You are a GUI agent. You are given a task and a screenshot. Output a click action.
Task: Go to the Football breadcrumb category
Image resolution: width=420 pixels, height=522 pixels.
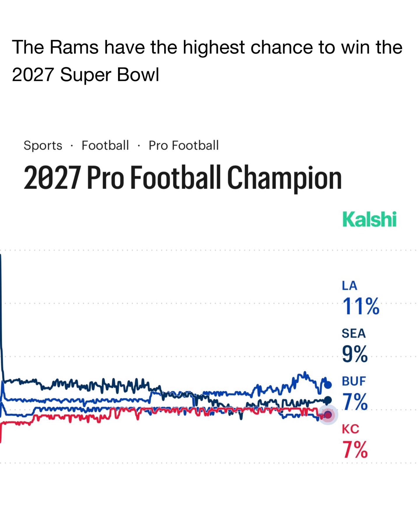(105, 145)
